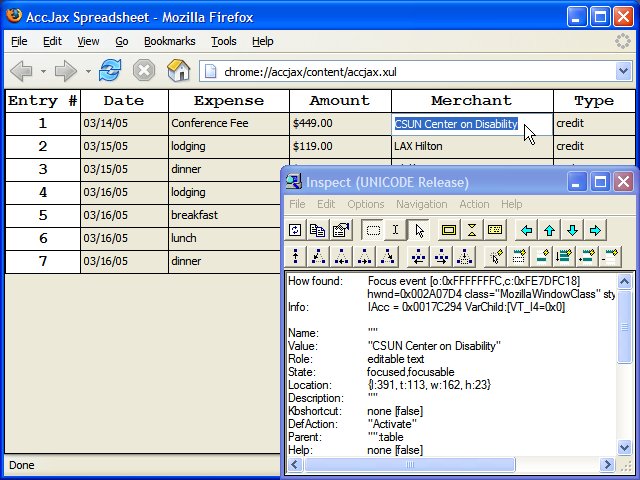The height and width of the screenshot is (480, 640).
Task: Click the Refresh icon in Inspect toolbar
Action: (295, 230)
